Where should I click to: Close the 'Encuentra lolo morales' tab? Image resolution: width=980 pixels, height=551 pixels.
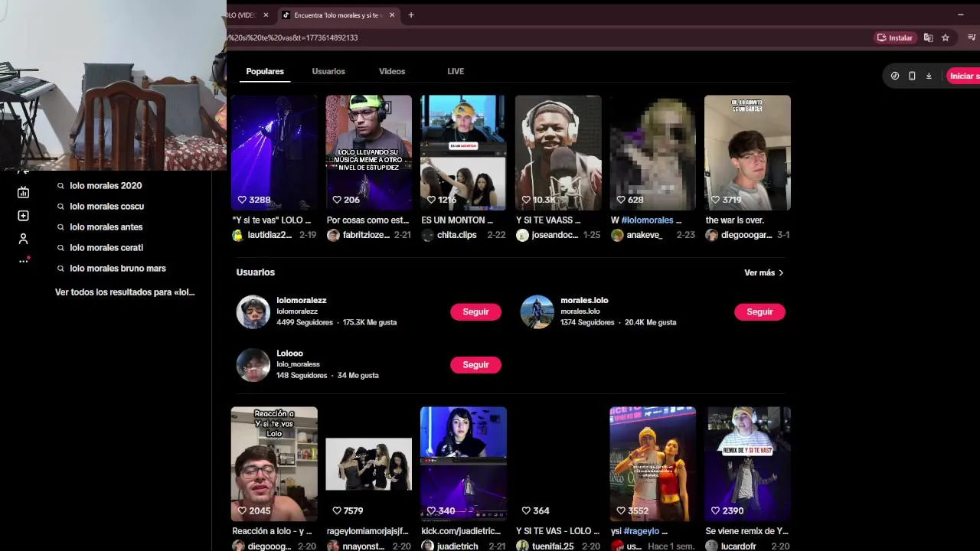pos(392,15)
